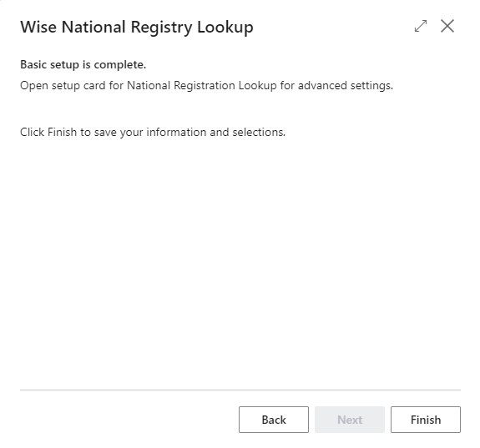Choose the Back button
The height and width of the screenshot is (448, 480).
coord(273,420)
